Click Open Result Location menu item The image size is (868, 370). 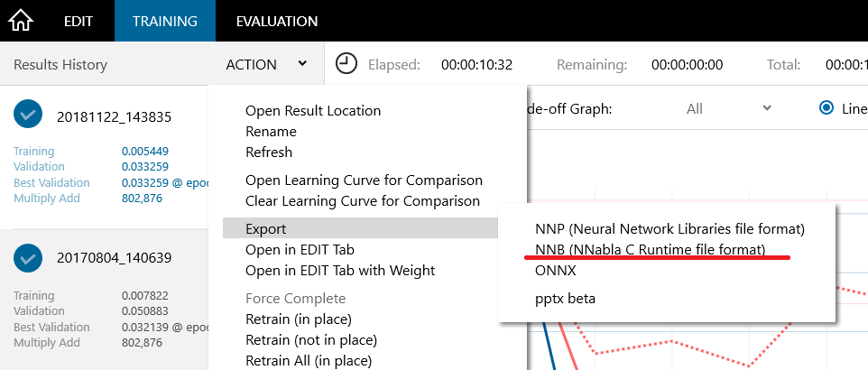click(x=313, y=111)
